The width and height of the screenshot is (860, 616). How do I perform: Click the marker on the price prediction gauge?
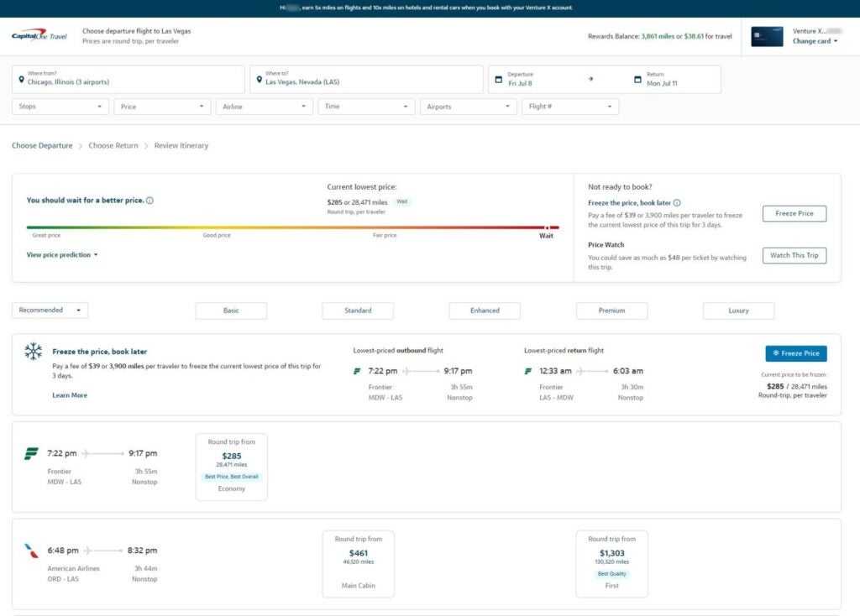coord(547,227)
